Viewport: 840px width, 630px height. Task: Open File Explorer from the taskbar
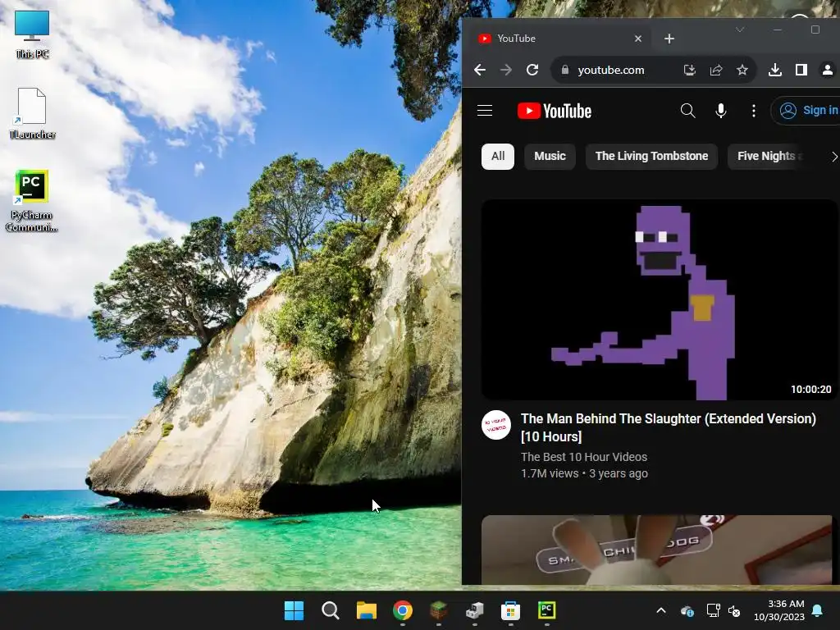point(367,610)
